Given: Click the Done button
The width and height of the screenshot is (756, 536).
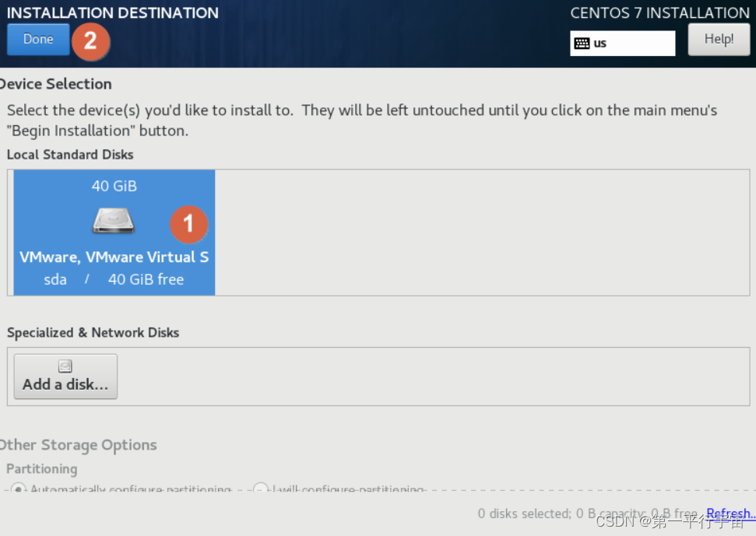Looking at the screenshot, I should (38, 39).
